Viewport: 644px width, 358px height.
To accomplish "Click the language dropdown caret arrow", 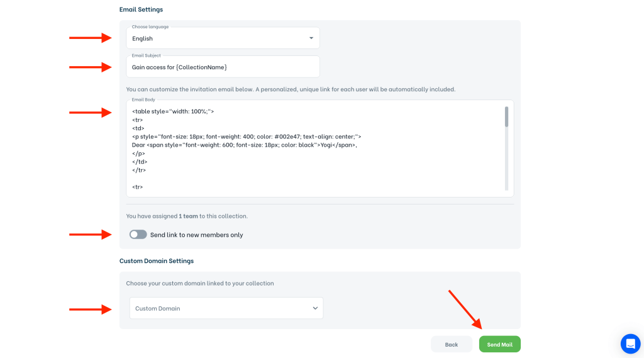I will pos(311,38).
